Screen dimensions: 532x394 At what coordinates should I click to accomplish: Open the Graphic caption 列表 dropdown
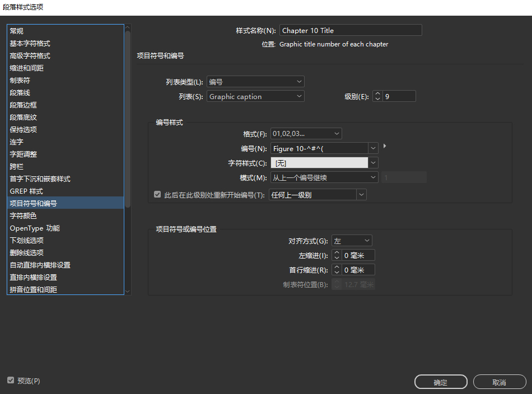tap(255, 96)
